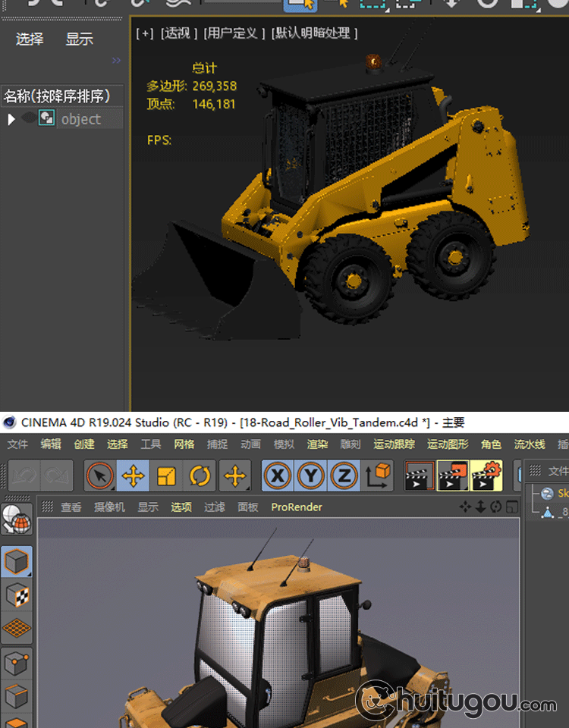
Task: Toggle Y axis lock
Action: pyautogui.click(x=311, y=476)
